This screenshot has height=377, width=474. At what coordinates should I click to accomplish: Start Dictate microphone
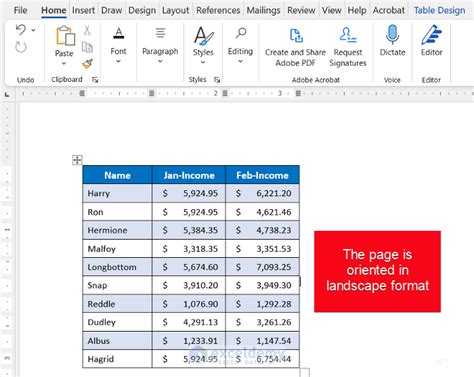392,41
